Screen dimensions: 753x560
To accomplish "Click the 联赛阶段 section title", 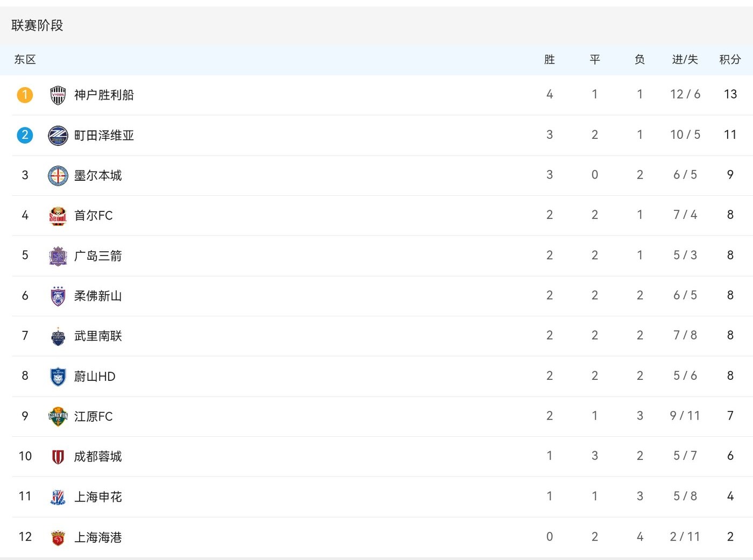I will (x=37, y=25).
